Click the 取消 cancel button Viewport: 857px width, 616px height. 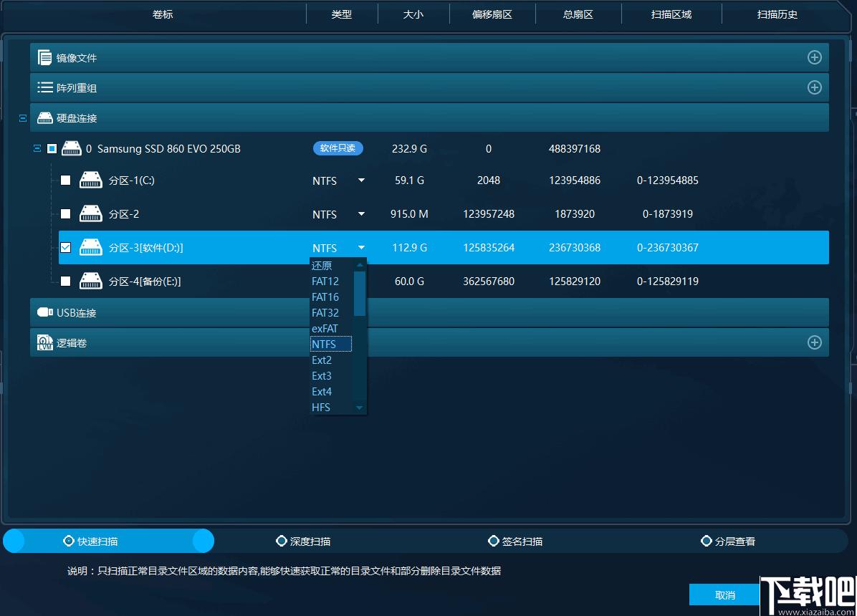724,595
